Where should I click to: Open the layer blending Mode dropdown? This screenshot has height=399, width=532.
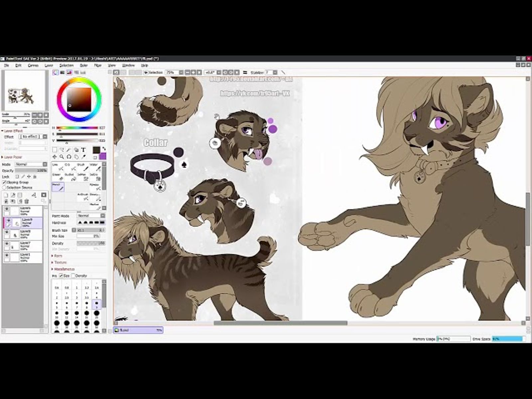(31, 165)
